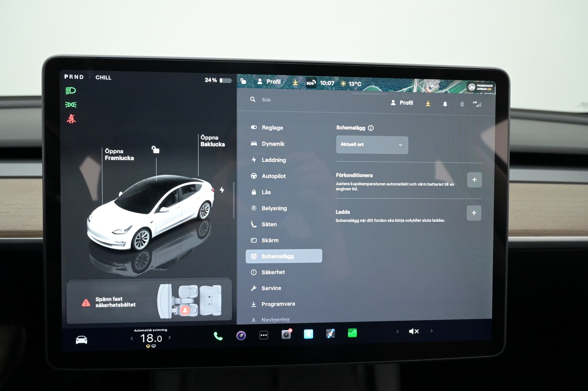Tap the Bluetooth icon in settings header
Image resolution: width=588 pixels, height=391 pixels.
462,104
